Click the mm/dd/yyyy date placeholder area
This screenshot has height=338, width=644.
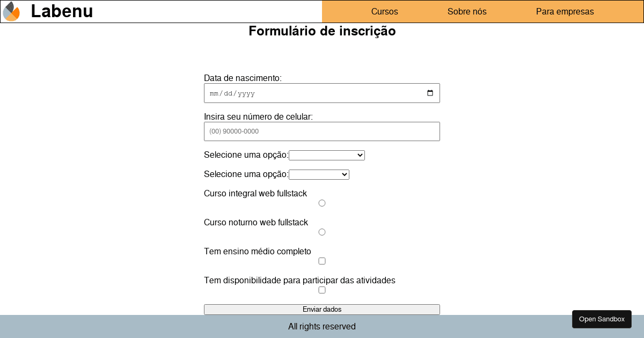pyautogui.click(x=232, y=93)
